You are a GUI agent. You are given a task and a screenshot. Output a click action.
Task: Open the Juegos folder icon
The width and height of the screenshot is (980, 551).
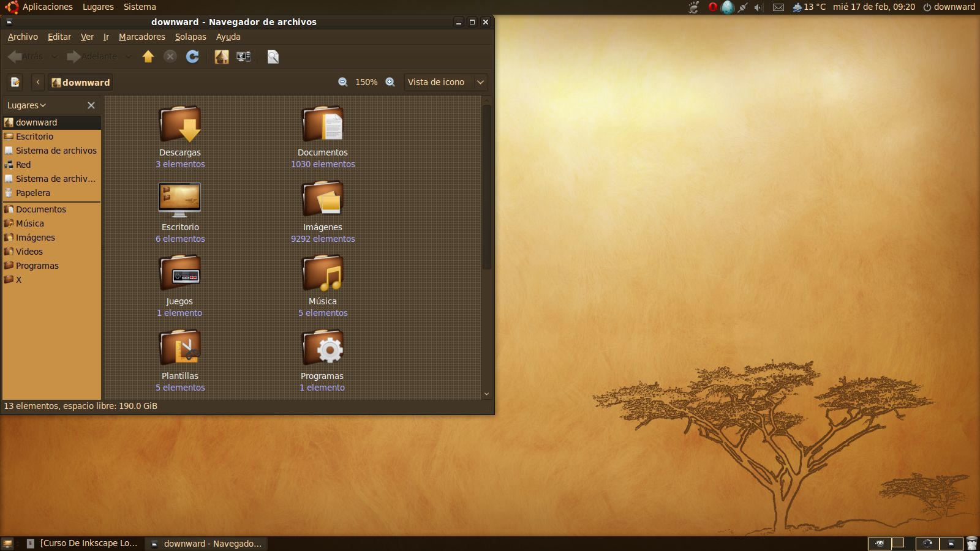180,274
